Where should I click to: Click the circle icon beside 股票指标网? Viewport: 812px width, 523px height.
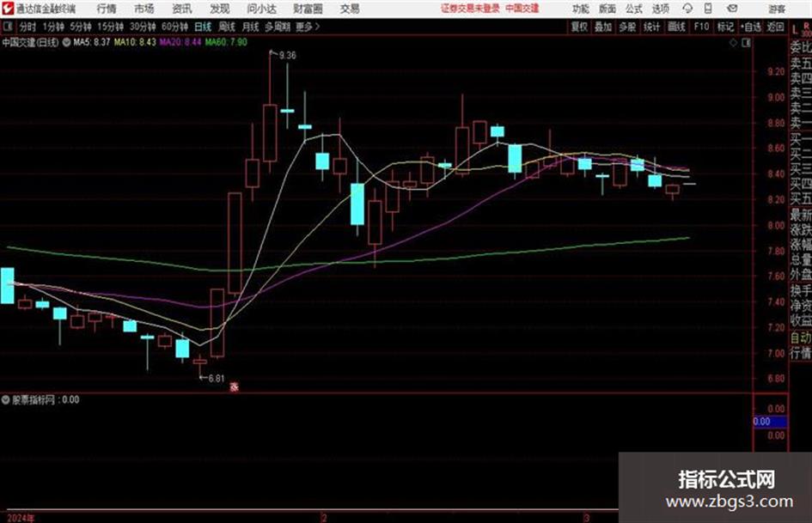pos(6,399)
